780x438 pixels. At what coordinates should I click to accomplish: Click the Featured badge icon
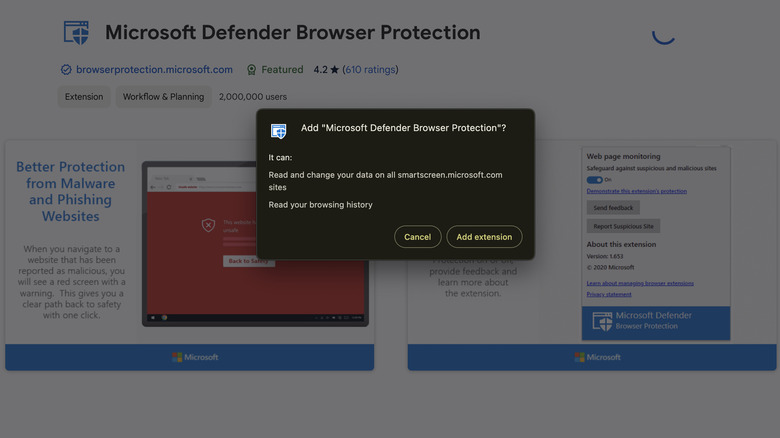[x=251, y=70]
